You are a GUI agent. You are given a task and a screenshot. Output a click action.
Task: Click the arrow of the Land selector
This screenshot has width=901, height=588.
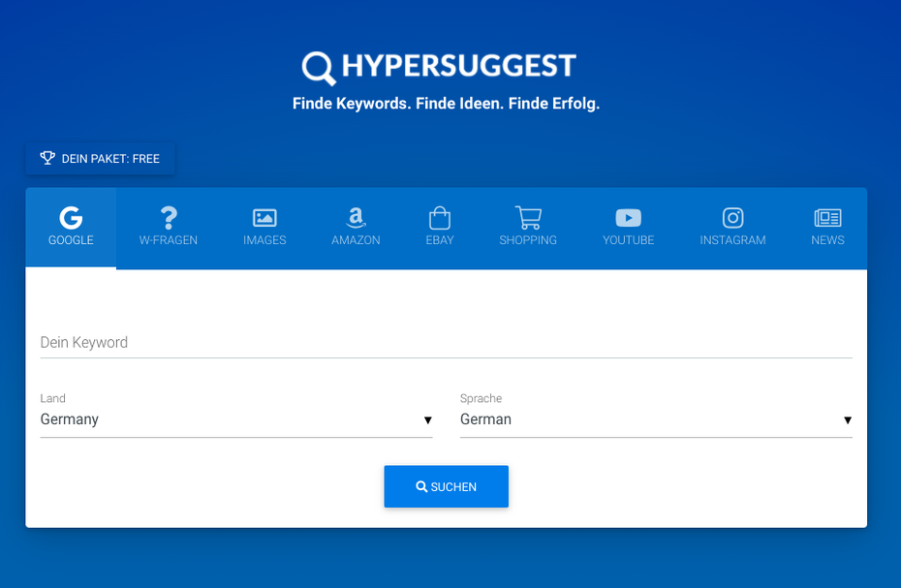point(427,420)
